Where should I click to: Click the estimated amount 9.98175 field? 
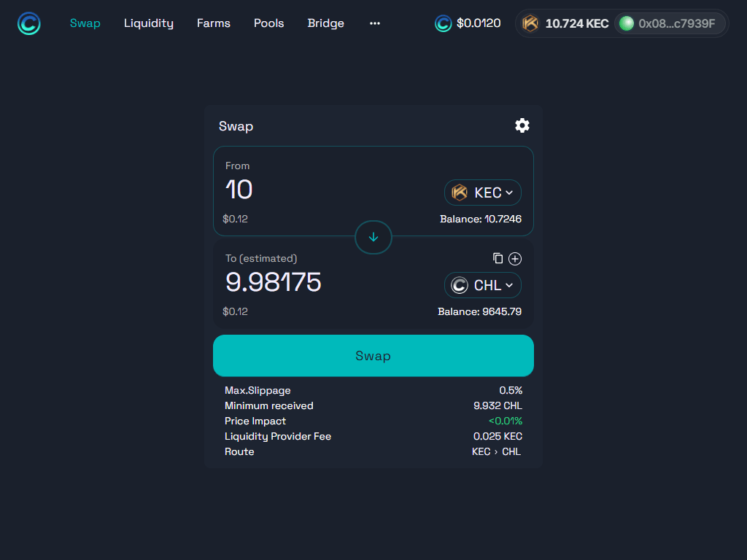click(x=274, y=282)
